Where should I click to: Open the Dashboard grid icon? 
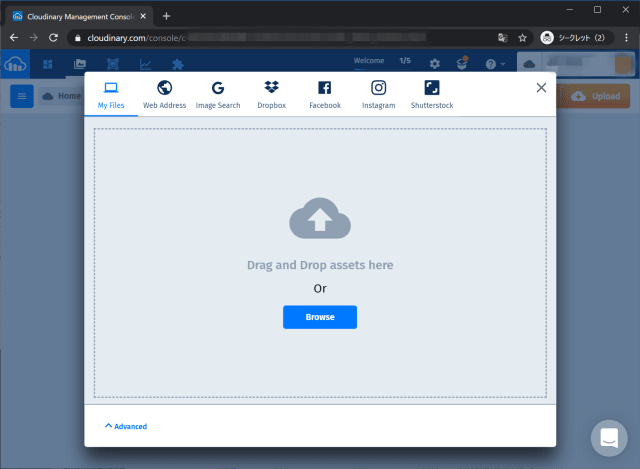pyautogui.click(x=48, y=64)
